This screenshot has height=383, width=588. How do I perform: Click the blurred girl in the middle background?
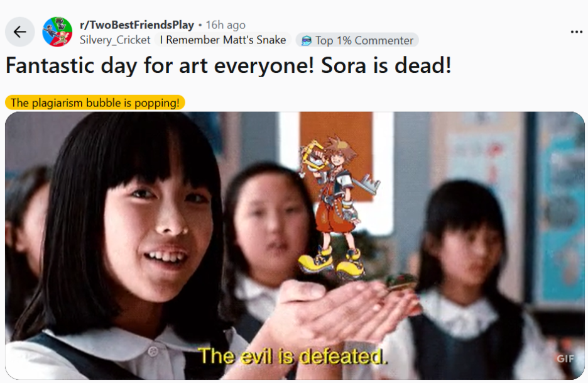coord(268,225)
